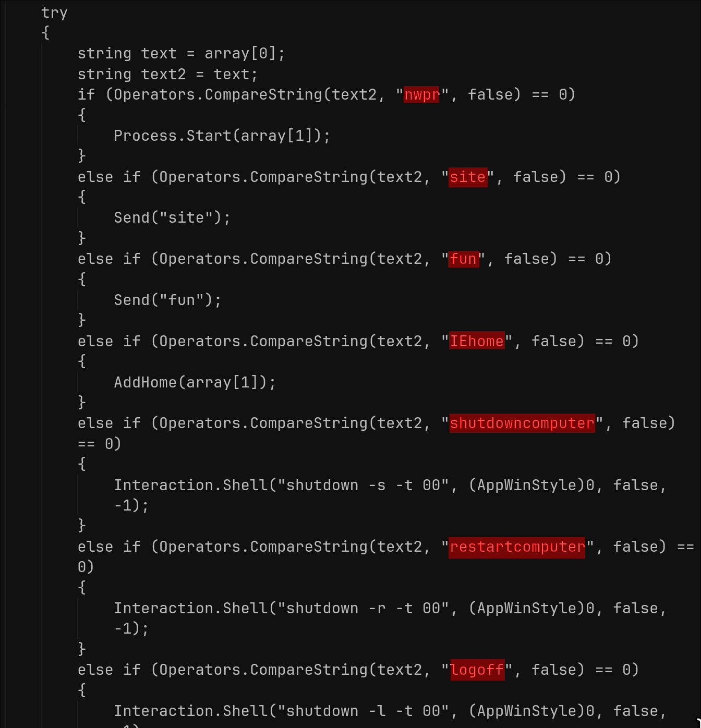The width and height of the screenshot is (701, 728).
Task: Click the highlighted "nwpr" string
Action: [421, 95]
